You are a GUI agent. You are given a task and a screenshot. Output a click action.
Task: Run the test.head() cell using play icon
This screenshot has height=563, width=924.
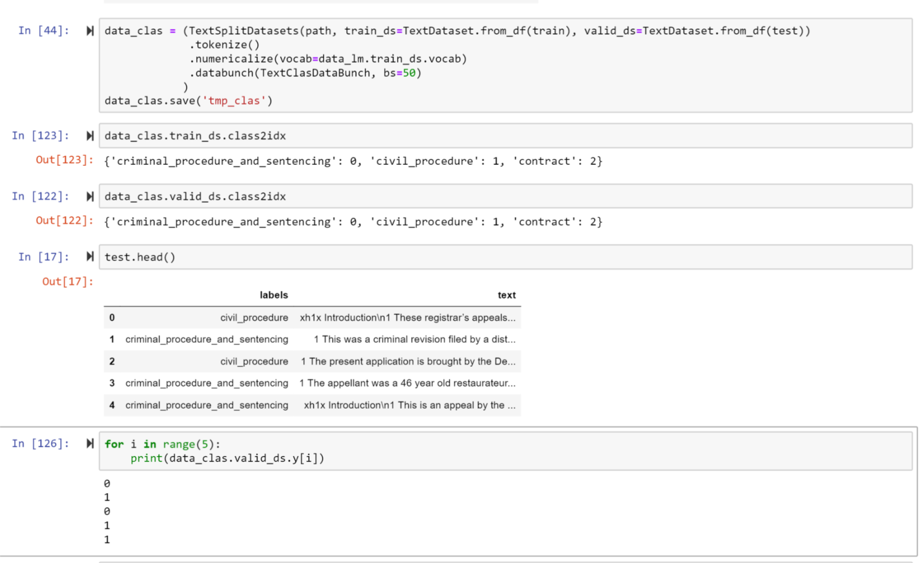click(x=89, y=256)
